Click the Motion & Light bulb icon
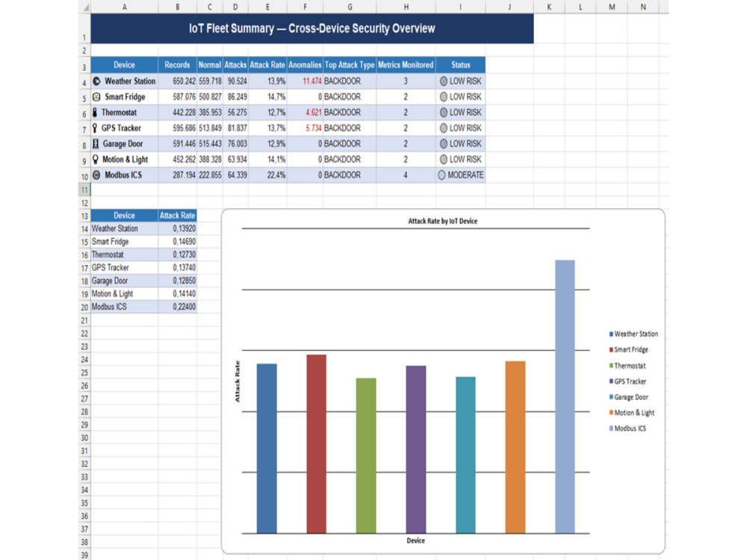This screenshot has width=747, height=560. coord(96,160)
